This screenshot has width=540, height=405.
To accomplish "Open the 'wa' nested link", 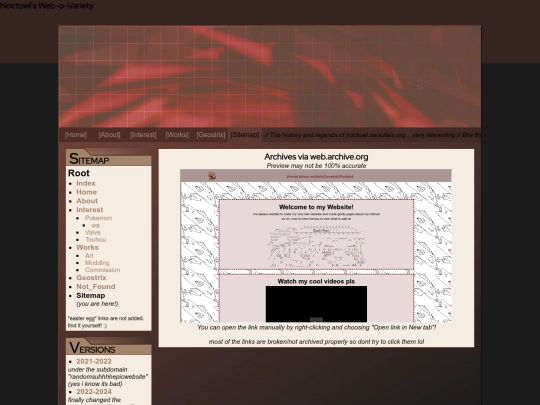I will pyautogui.click(x=95, y=225).
